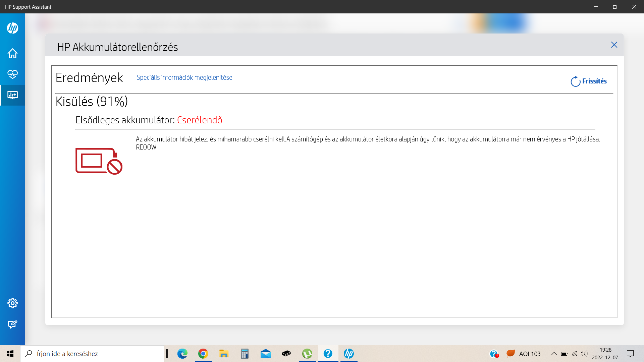Open the clock showing 19:28
Screen dimensions: 644x362
[x=605, y=354]
